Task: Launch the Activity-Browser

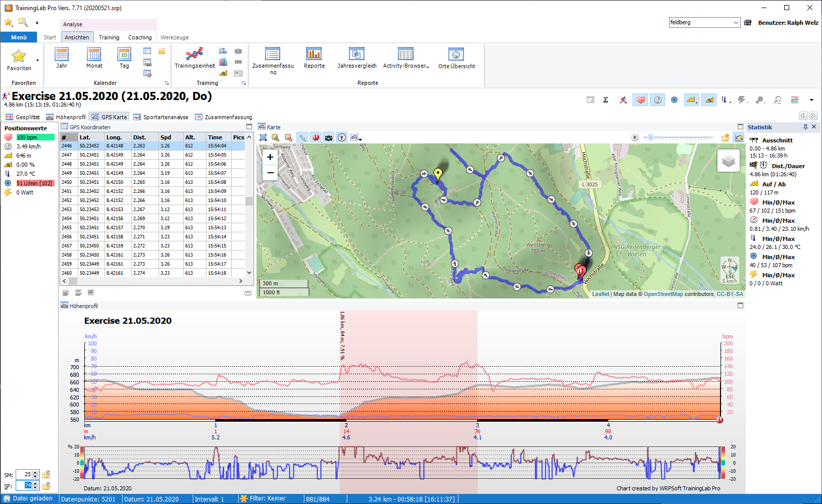Action: [x=406, y=58]
